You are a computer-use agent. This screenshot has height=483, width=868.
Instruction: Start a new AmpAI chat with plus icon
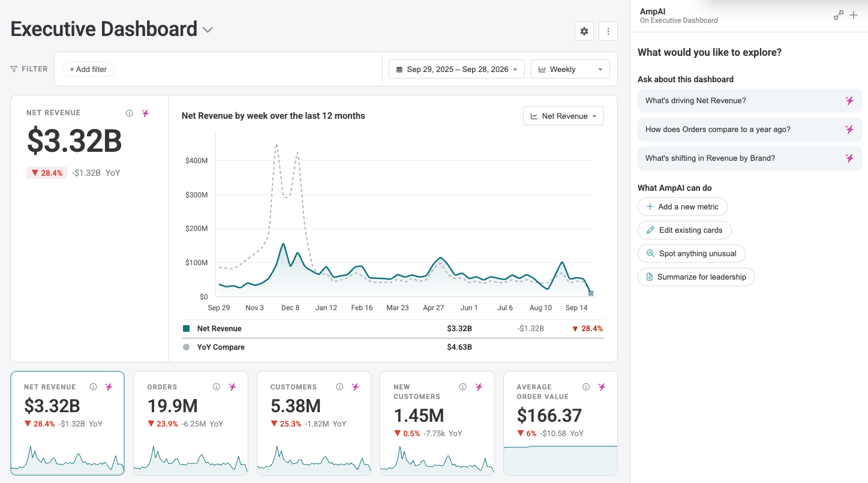[854, 16]
